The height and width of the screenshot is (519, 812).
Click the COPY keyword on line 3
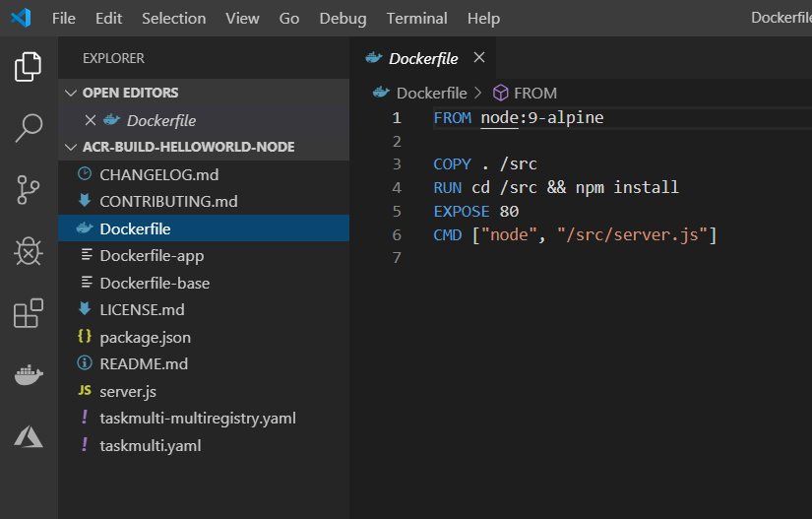452,164
